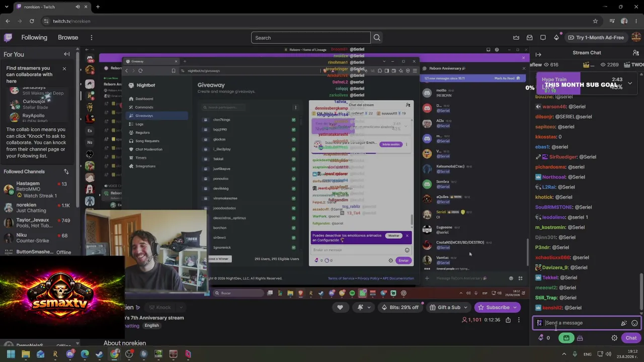Uncheck participant Tekkel checkbox
The width and height of the screenshot is (644, 362).
293,159
